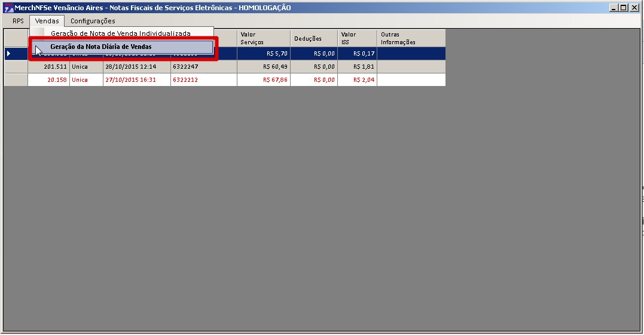Click the R$ 1,81 ISS value cell

(357, 67)
